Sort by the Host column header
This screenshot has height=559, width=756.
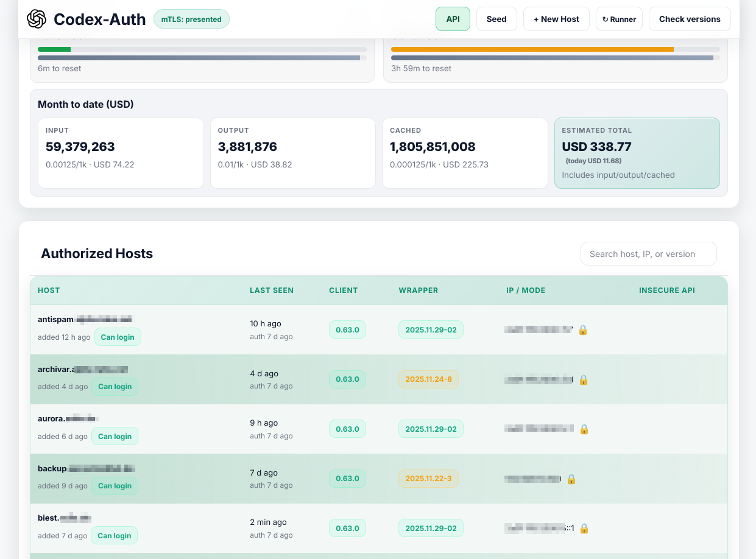[49, 290]
